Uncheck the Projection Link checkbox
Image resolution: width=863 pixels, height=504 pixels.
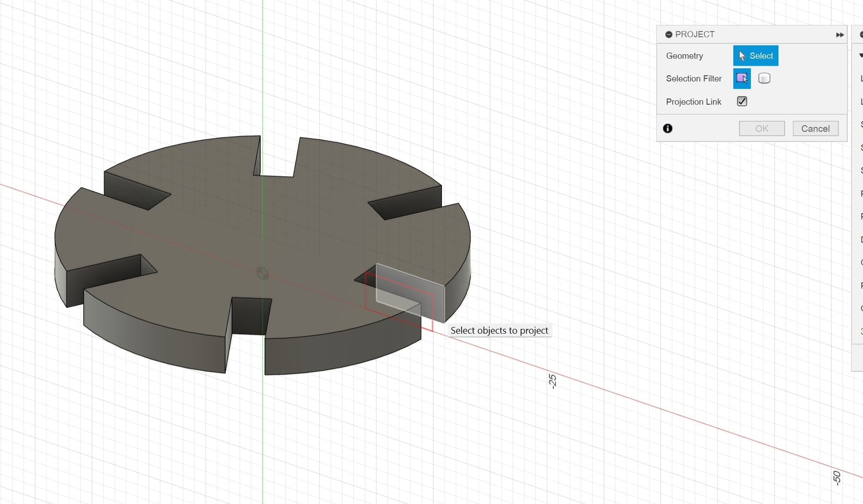pos(742,102)
